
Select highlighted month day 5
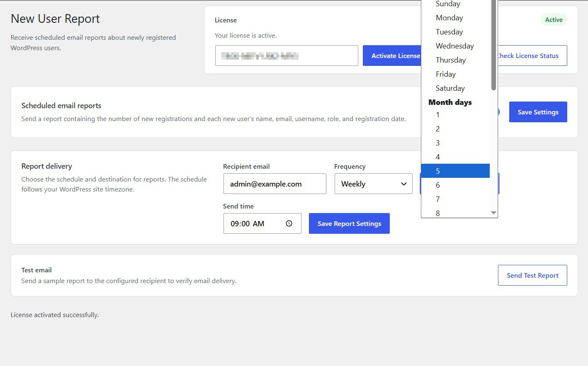pyautogui.click(x=455, y=171)
